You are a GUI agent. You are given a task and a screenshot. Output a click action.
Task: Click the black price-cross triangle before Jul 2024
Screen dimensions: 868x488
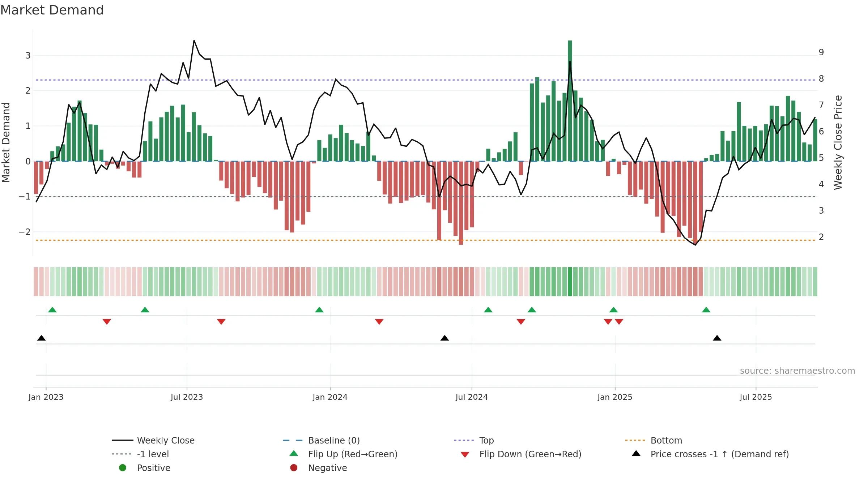point(445,338)
